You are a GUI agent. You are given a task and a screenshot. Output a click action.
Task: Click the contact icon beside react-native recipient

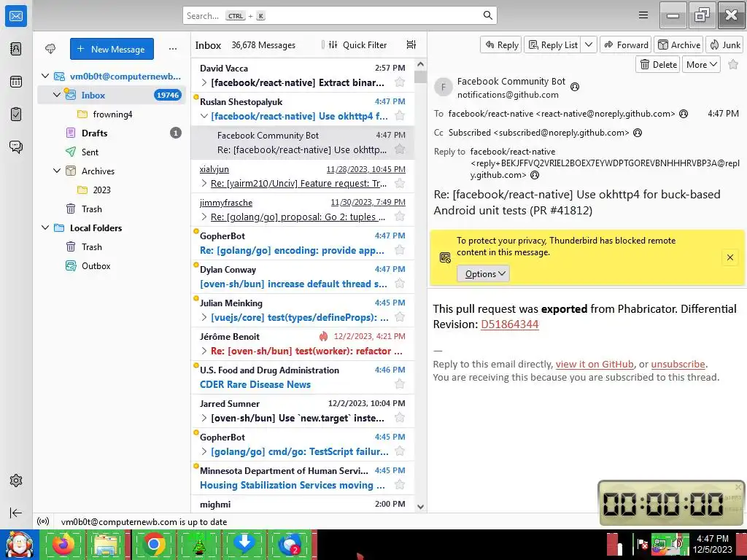[684, 114]
